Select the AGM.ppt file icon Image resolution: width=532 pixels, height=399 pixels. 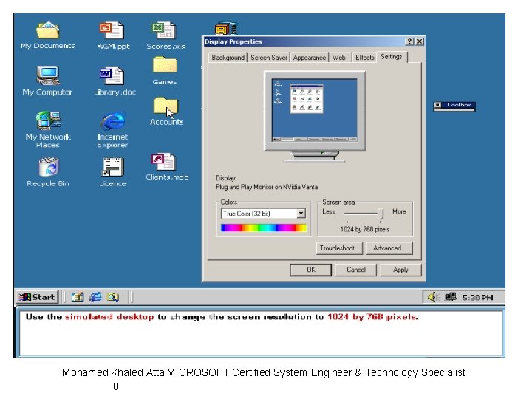pyautogui.click(x=113, y=35)
